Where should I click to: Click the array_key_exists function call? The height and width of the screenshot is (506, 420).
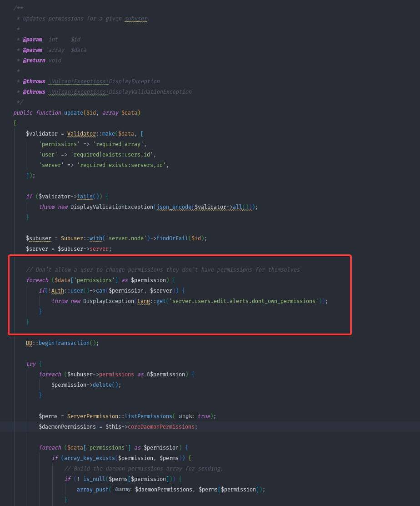(89, 458)
